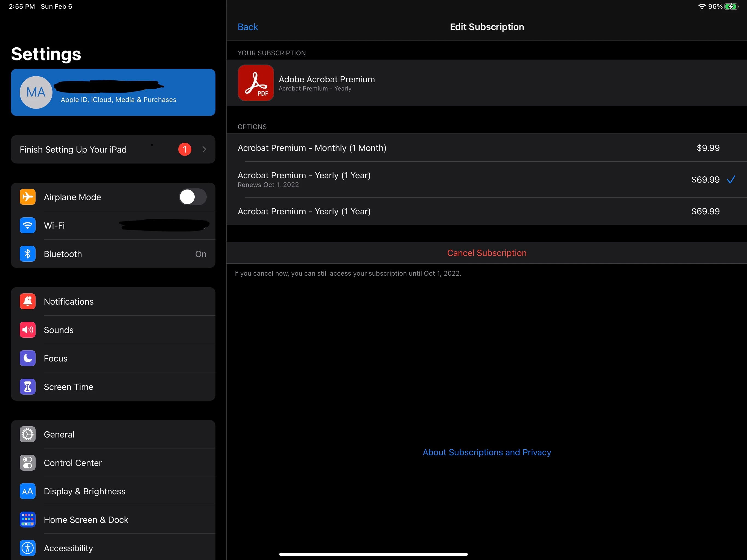
Task: Tap the Back button
Action: [x=247, y=27]
